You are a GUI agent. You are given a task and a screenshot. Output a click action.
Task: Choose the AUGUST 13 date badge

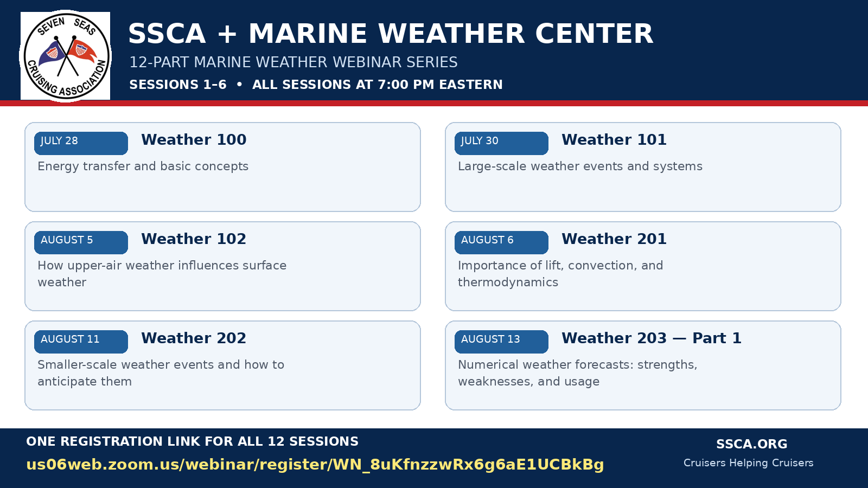click(x=501, y=342)
